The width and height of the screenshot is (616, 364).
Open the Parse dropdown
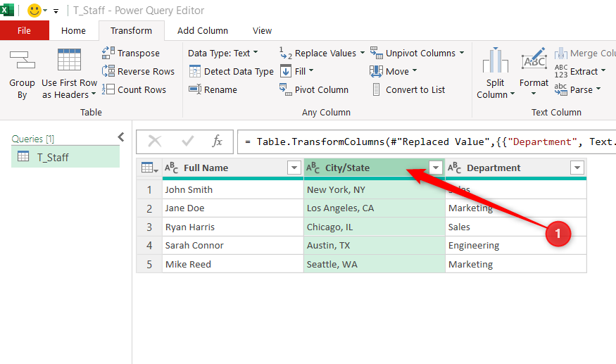click(577, 89)
